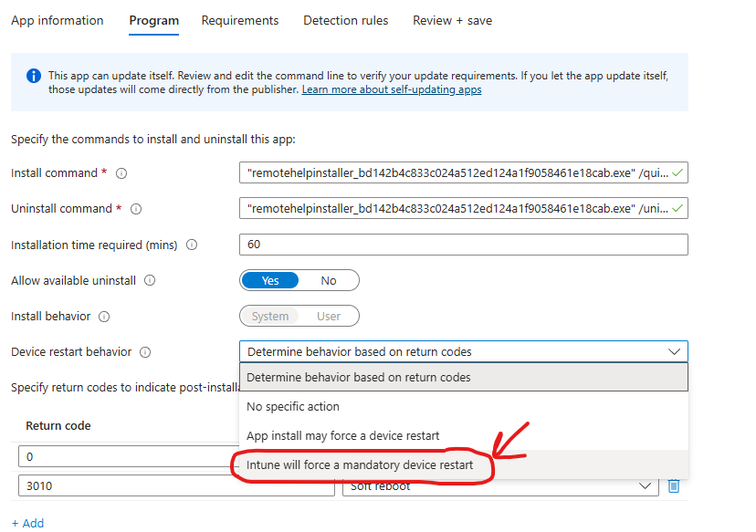
Task: Select No specific action option
Action: [x=463, y=406]
